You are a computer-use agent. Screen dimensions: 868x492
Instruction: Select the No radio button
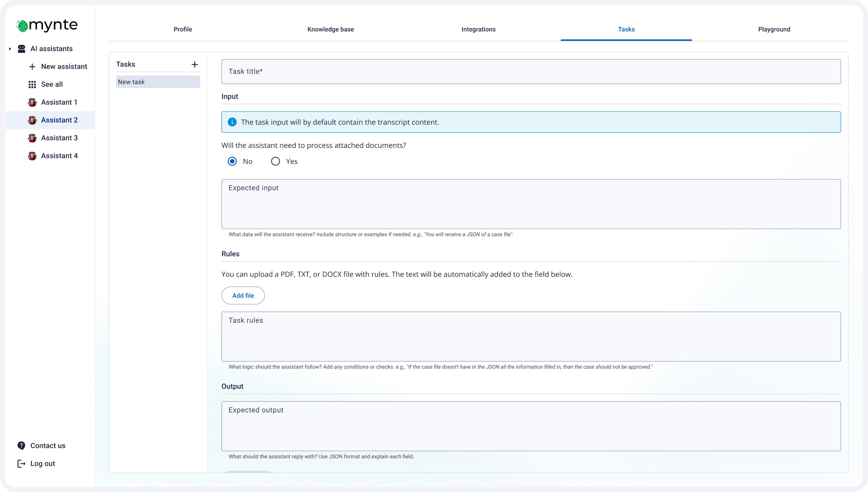coord(232,161)
